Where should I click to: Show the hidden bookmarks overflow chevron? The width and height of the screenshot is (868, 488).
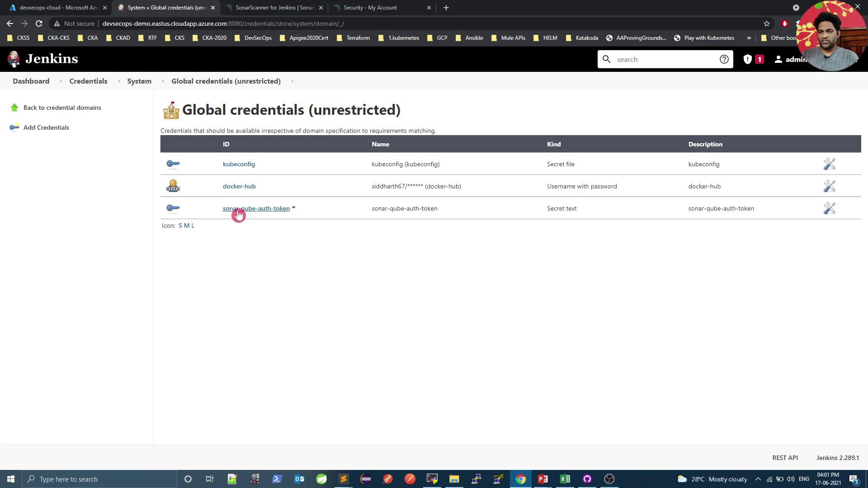[749, 38]
